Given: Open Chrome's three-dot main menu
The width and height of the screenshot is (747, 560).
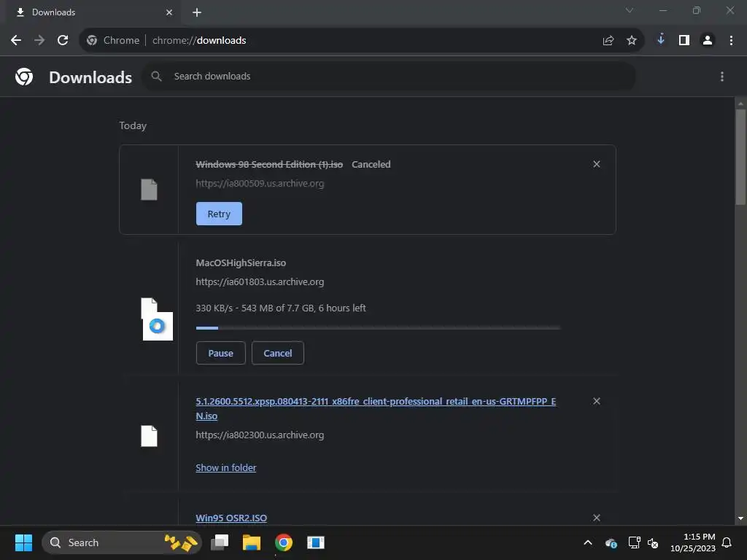Looking at the screenshot, I should 731,41.
